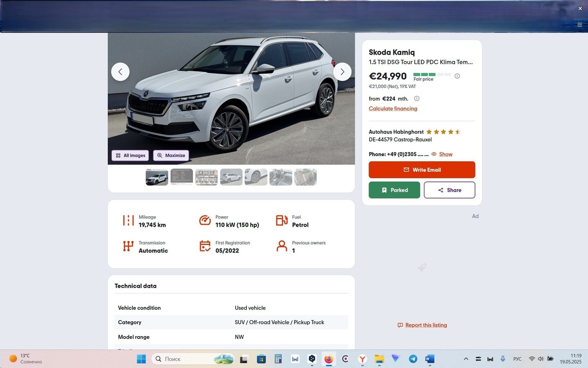Toggle the Parked bookmark button

pos(394,190)
